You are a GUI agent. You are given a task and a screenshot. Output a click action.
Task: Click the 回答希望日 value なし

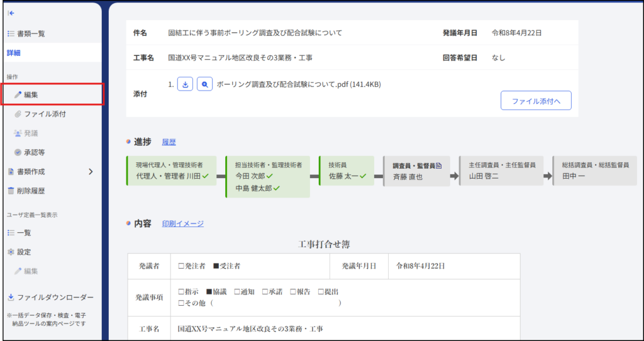tap(499, 58)
